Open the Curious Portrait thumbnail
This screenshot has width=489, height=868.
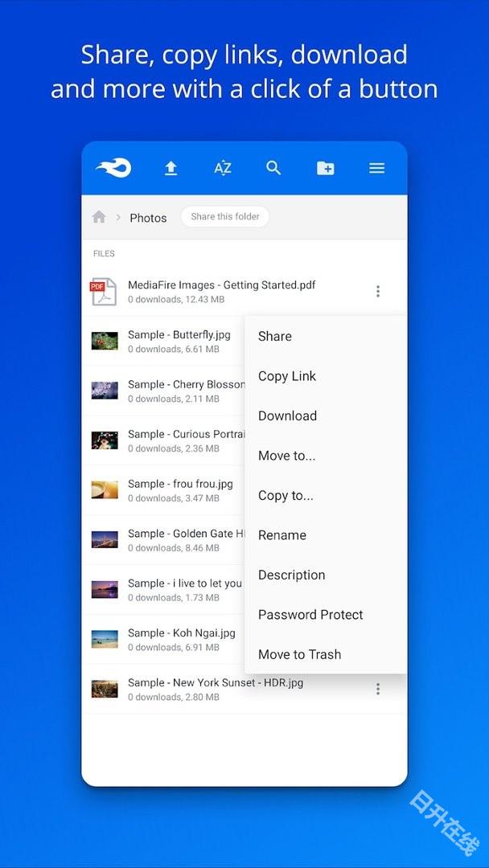[x=105, y=440]
